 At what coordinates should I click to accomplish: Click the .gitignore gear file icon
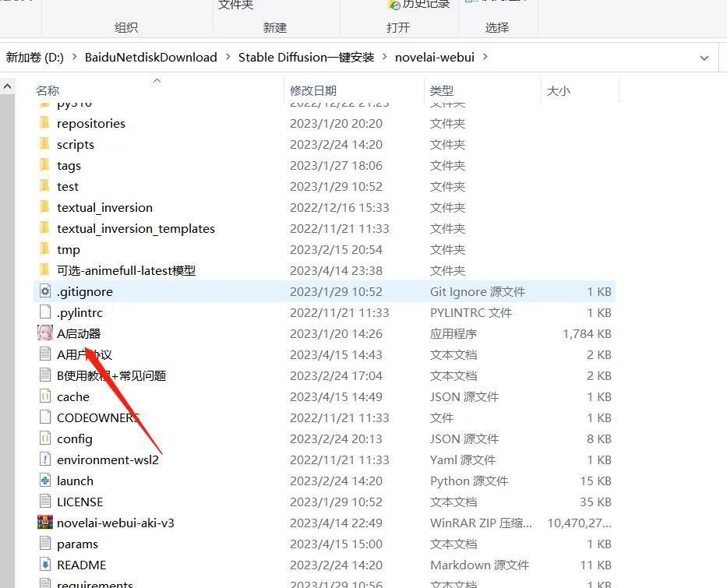coord(45,291)
